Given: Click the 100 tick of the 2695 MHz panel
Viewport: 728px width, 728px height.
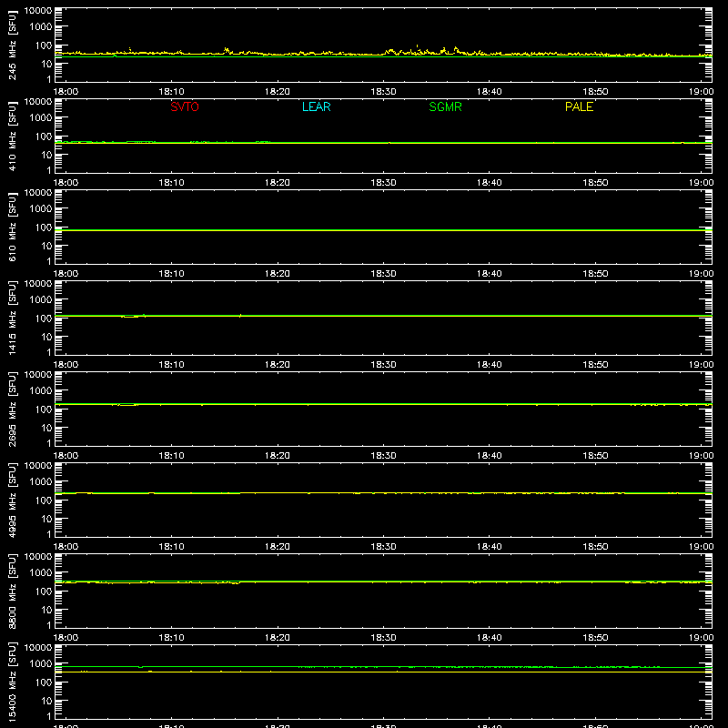Looking at the screenshot, I should pyautogui.click(x=44, y=409).
